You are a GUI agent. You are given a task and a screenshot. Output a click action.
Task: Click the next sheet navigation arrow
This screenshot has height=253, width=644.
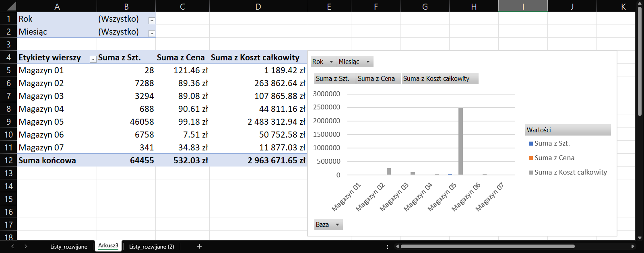click(26, 247)
